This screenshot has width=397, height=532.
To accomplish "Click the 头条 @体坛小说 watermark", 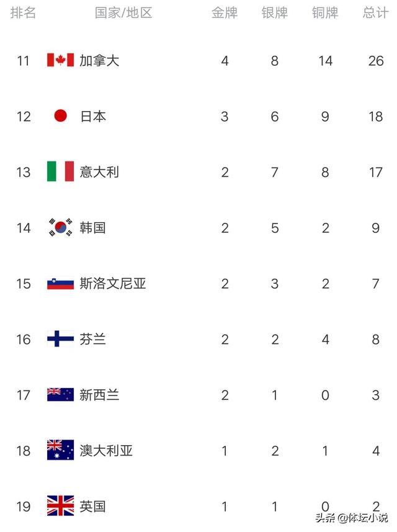I will pyautogui.click(x=351, y=517).
